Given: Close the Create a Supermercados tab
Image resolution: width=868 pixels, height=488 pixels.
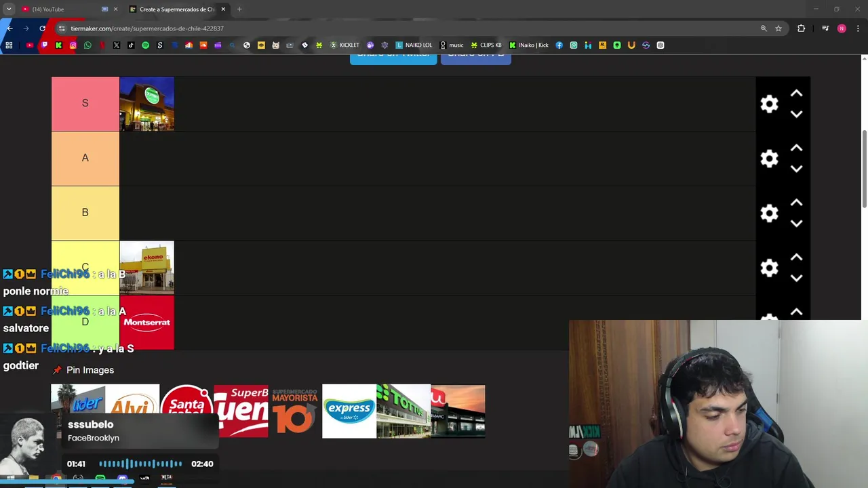Looking at the screenshot, I should (223, 9).
